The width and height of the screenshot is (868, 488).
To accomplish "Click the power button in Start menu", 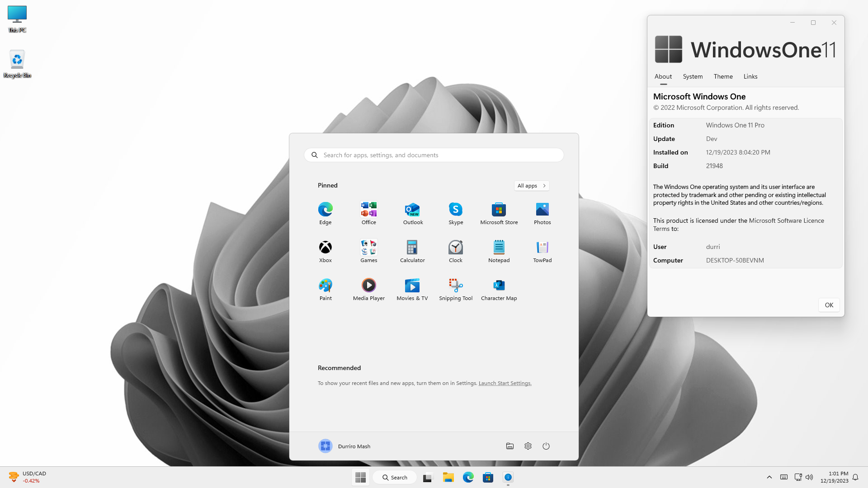I will [x=546, y=446].
